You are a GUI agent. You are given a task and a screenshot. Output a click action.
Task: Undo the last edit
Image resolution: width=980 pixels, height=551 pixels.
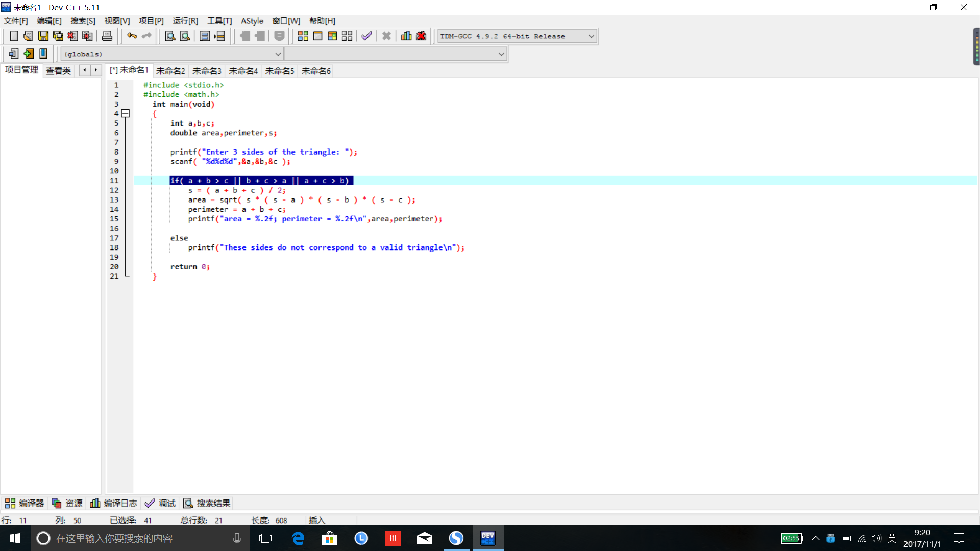[x=132, y=36]
